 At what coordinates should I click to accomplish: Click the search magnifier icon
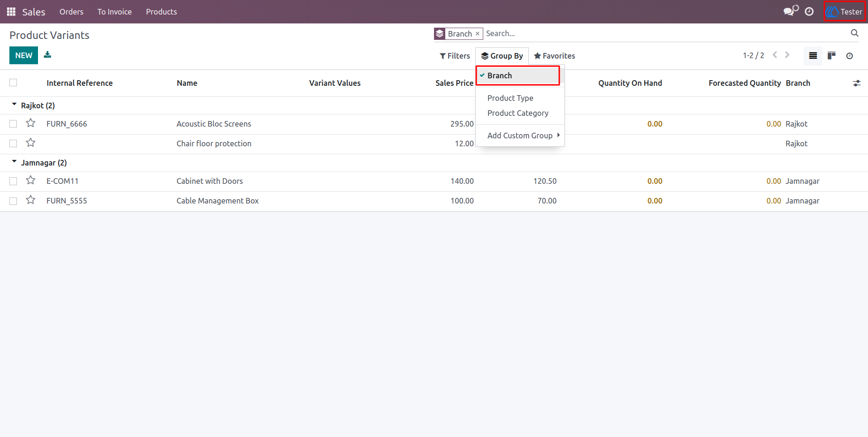click(854, 33)
